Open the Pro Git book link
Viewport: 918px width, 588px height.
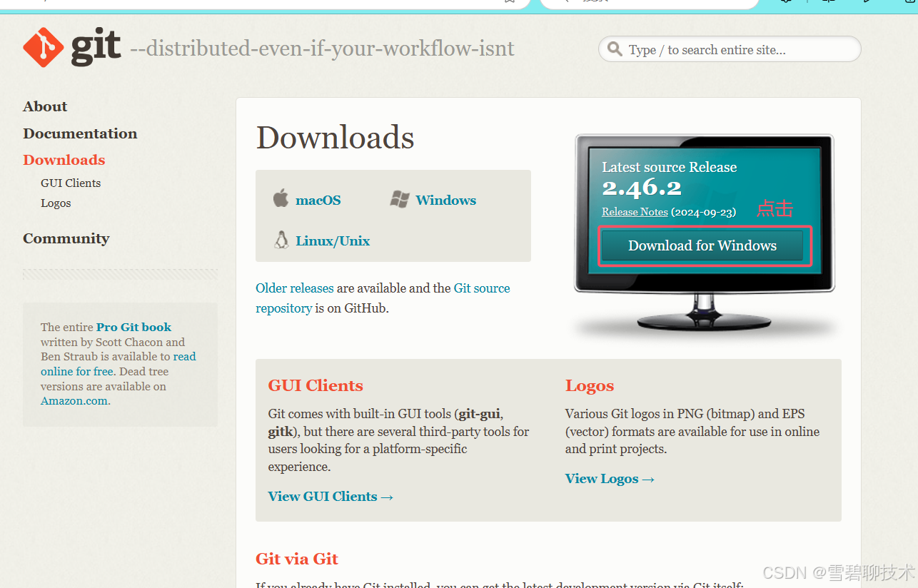[134, 327]
